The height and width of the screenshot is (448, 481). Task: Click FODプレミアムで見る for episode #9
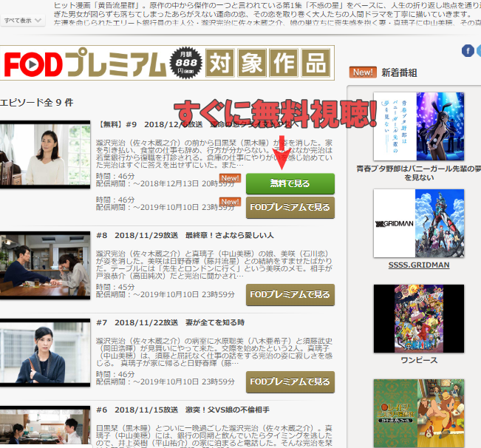[290, 208]
